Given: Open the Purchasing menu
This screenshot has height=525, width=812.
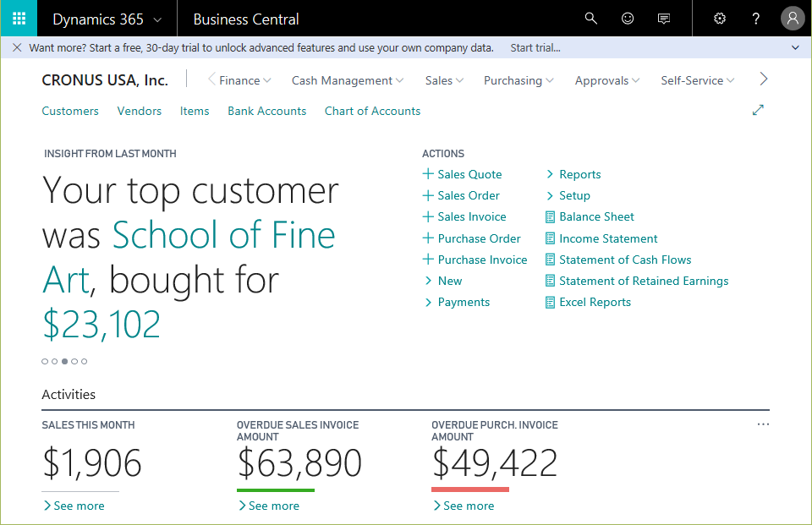Looking at the screenshot, I should (x=518, y=80).
